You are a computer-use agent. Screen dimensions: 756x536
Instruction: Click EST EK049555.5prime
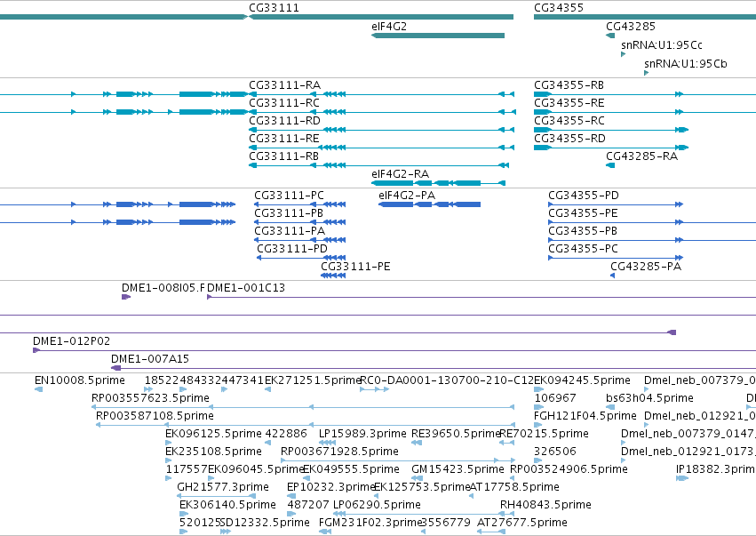351,470
